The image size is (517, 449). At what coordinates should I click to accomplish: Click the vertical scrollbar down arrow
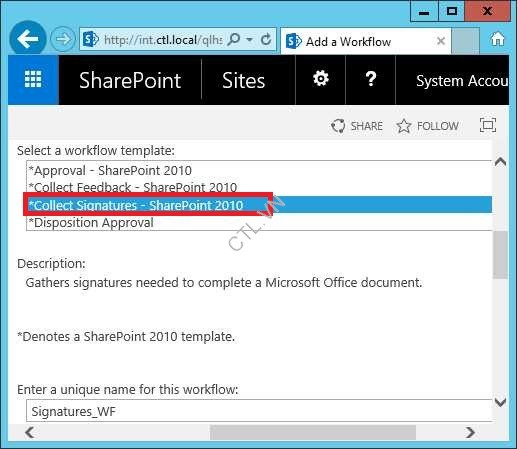click(500, 402)
